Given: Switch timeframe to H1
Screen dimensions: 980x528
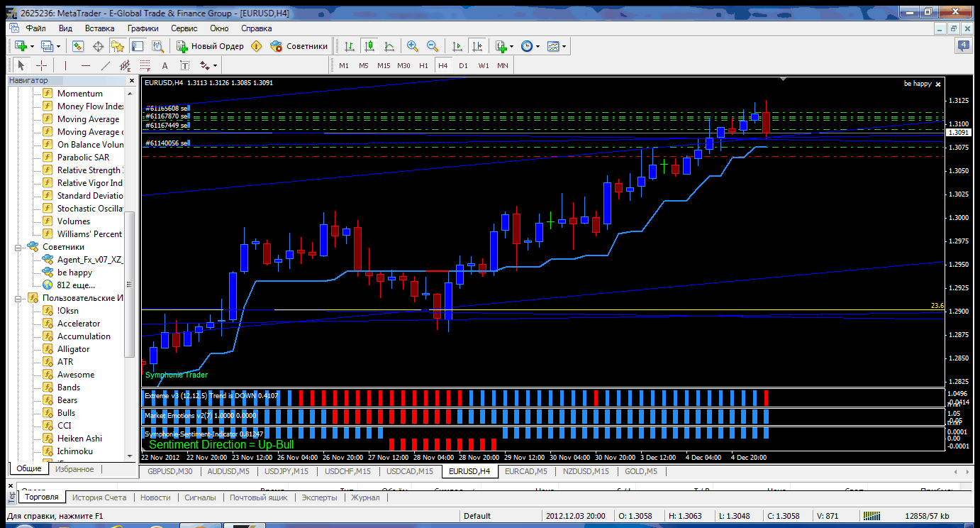Looking at the screenshot, I should (x=423, y=65).
